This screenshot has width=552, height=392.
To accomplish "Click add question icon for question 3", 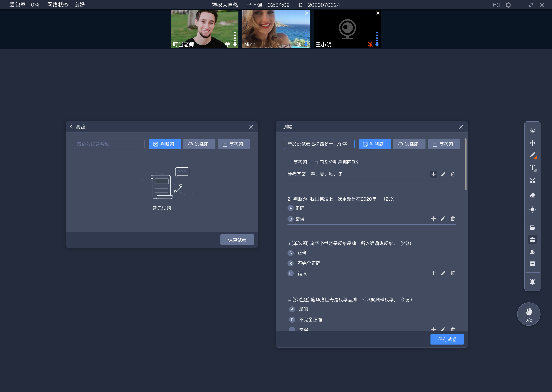I will (x=433, y=273).
